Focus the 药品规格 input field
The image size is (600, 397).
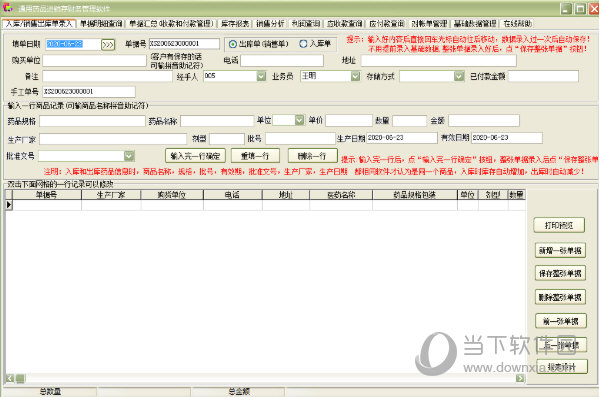pyautogui.click(x=92, y=121)
